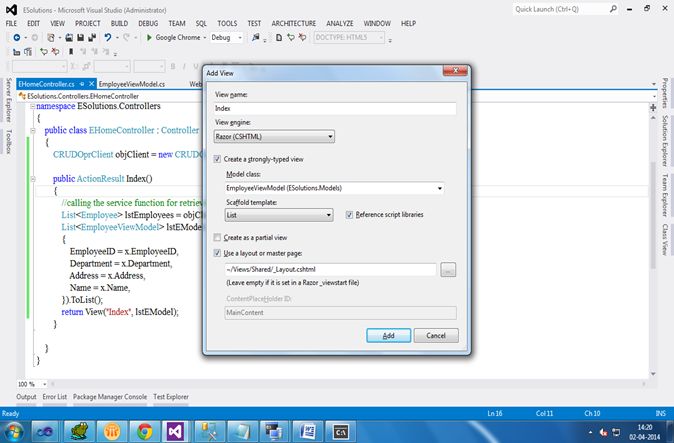Open the ARCHITECTURE menu
The image size is (674, 443).
(294, 24)
